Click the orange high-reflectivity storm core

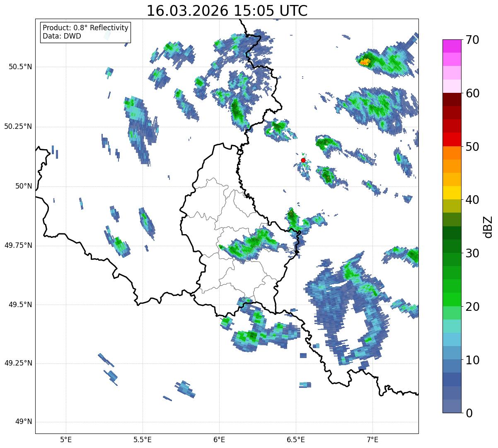(365, 62)
